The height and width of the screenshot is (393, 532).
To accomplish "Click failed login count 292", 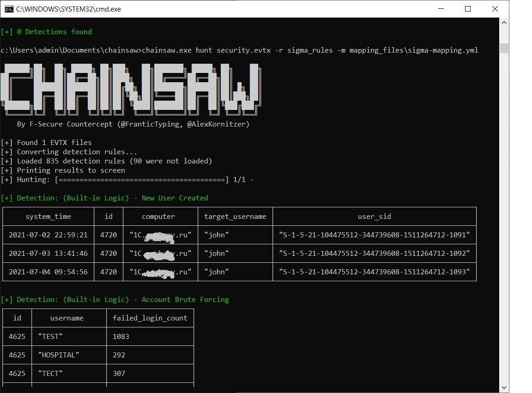I will [x=119, y=355].
